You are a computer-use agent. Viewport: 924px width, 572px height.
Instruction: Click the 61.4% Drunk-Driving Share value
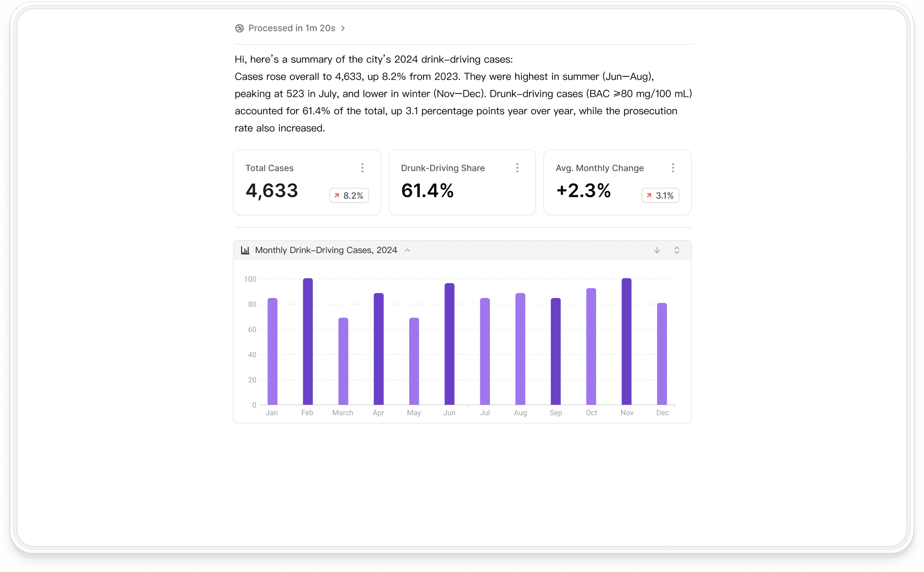(427, 191)
